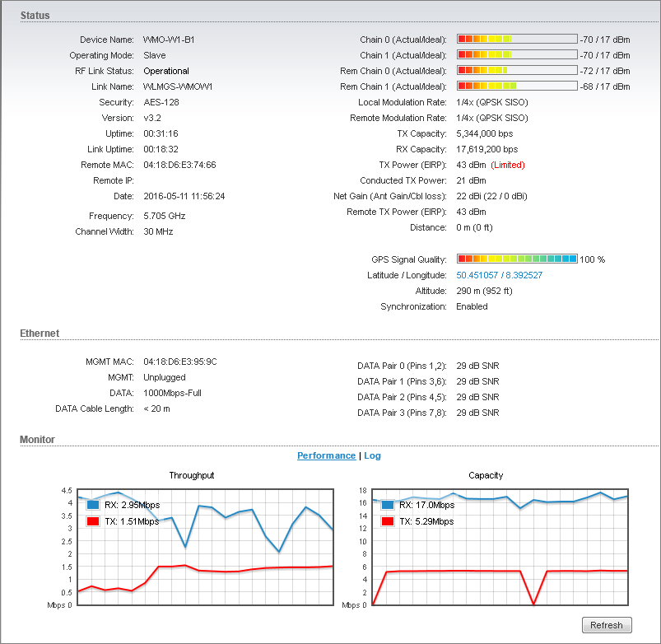Click the blue RX swatch in Throughput legend
Viewport: 661px width, 644px height.
[93, 505]
